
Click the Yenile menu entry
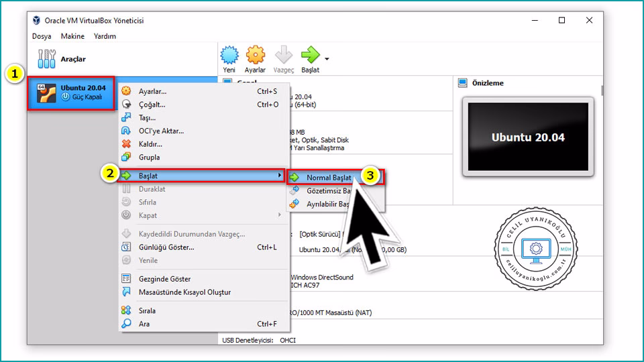[x=204, y=260]
